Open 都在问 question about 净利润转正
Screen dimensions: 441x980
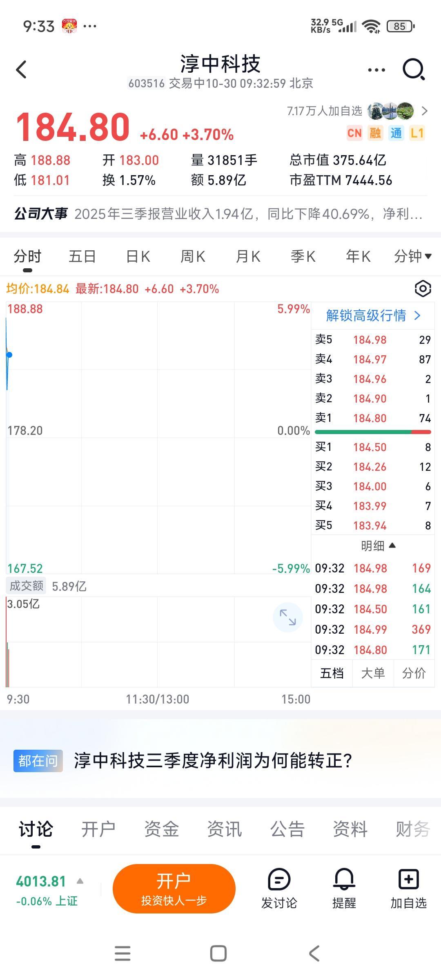(220, 760)
